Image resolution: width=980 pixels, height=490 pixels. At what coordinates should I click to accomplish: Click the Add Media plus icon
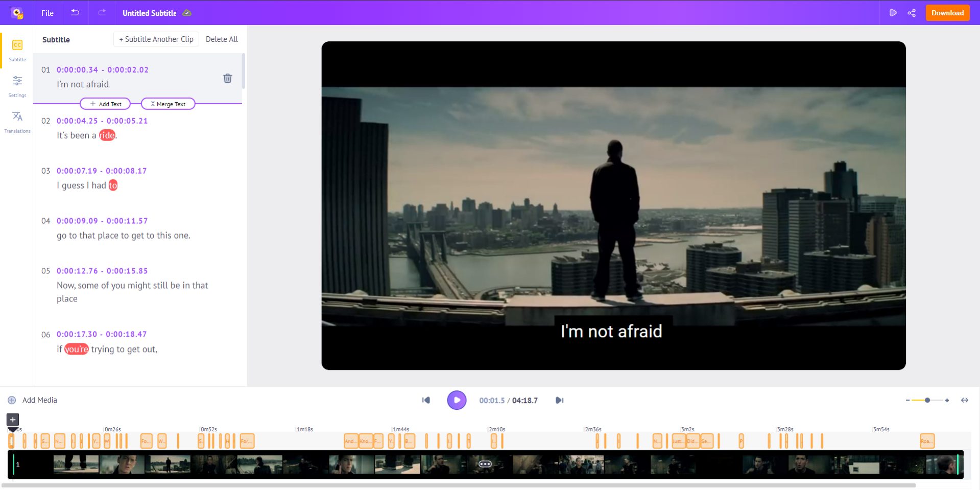(x=11, y=400)
